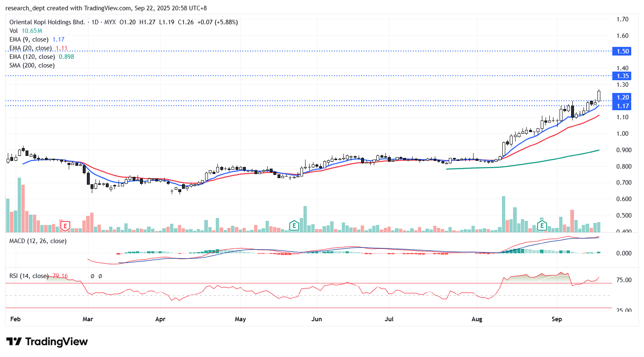Click the Vol 10.65M legend text
The height and width of the screenshot is (357, 644).
(x=26, y=31)
